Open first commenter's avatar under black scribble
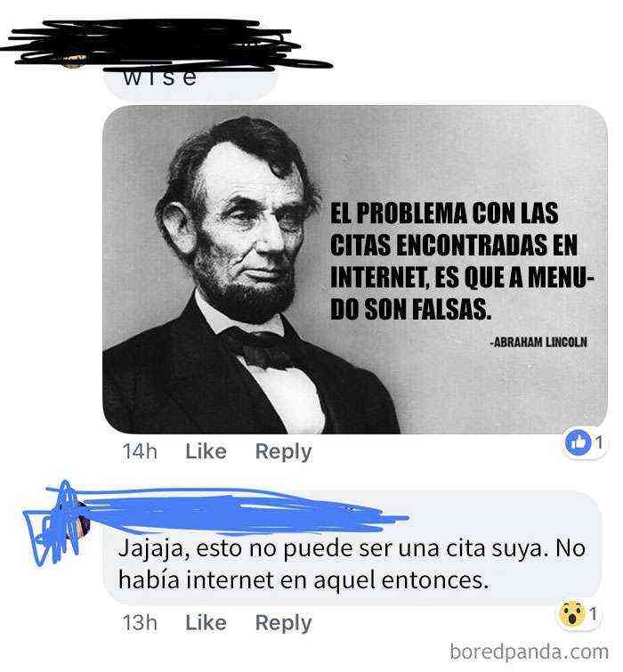The height and width of the screenshot is (672, 623). pyautogui.click(x=72, y=60)
